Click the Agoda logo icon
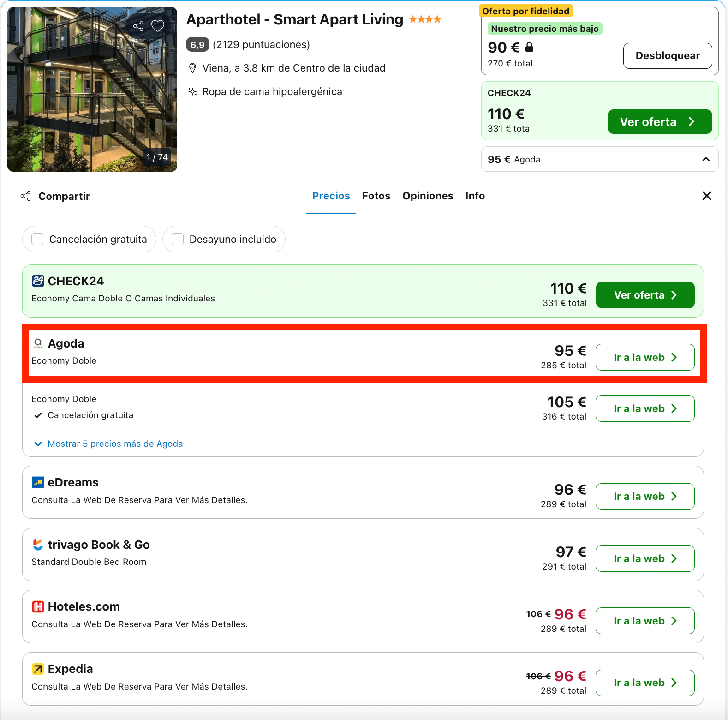This screenshot has height=720, width=728. (x=38, y=343)
